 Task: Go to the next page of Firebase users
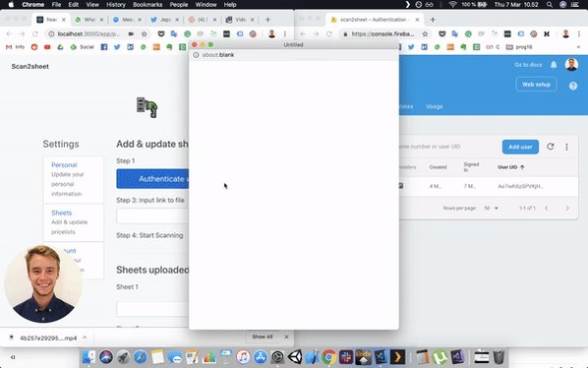[567, 208]
